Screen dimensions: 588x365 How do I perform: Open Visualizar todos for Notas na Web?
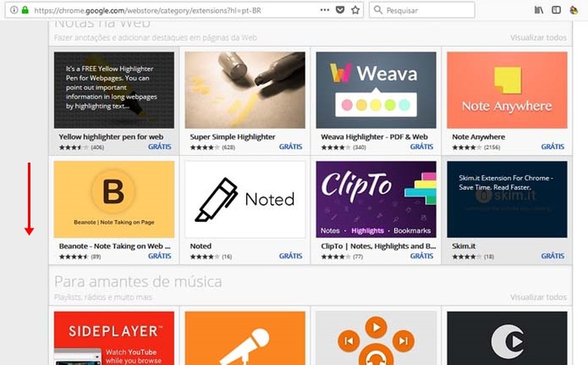point(538,38)
